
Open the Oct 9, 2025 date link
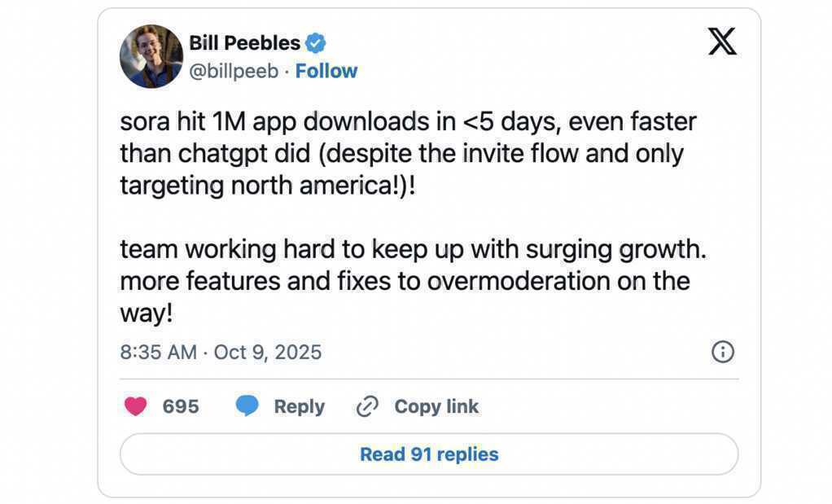(268, 352)
